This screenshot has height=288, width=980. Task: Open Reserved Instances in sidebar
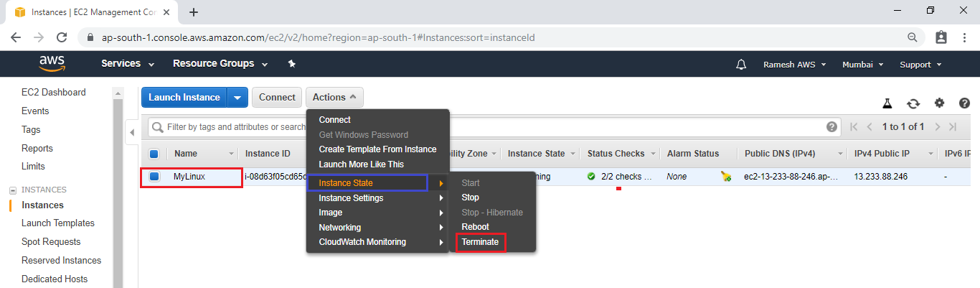[61, 260]
